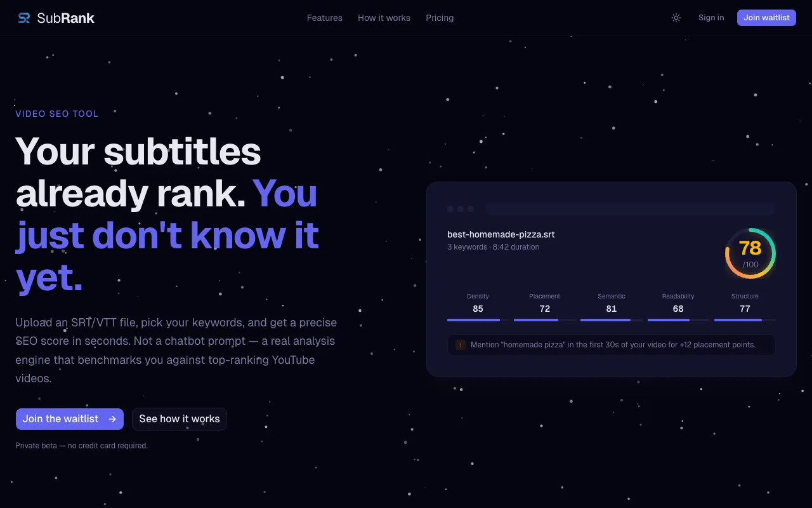The image size is (812, 508).
Task: Click the Readability score 68
Action: click(678, 309)
